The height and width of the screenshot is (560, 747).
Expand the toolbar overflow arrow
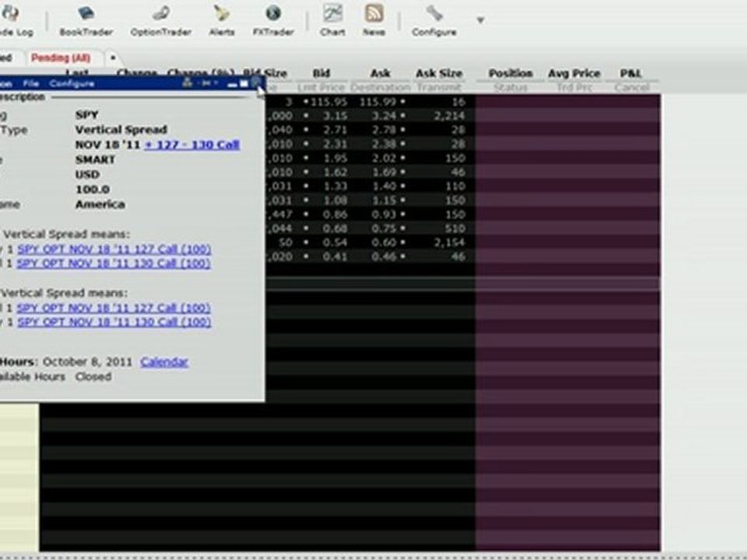480,20
